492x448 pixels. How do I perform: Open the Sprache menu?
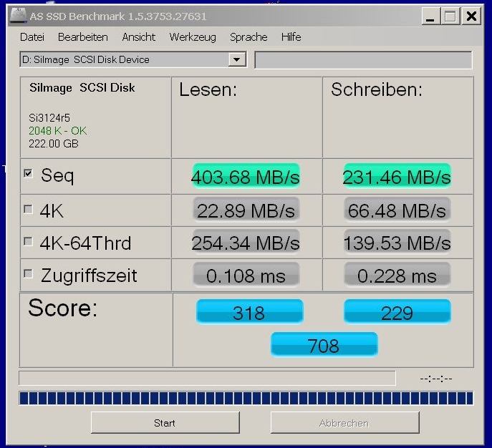coord(249,37)
